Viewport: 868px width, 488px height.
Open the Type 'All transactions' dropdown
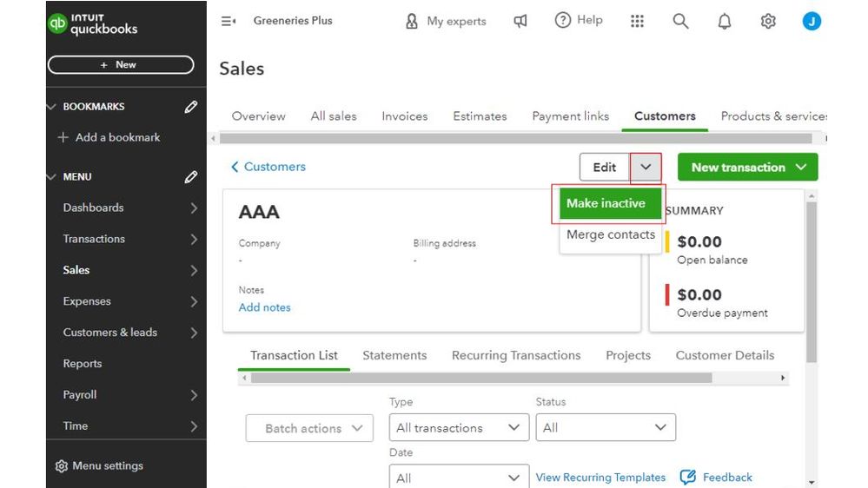coord(458,428)
